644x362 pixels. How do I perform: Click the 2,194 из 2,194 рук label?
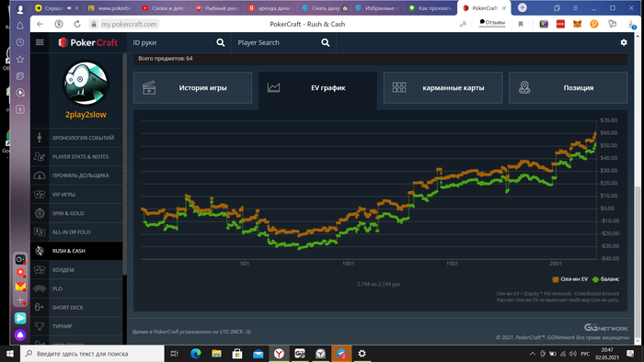click(378, 284)
